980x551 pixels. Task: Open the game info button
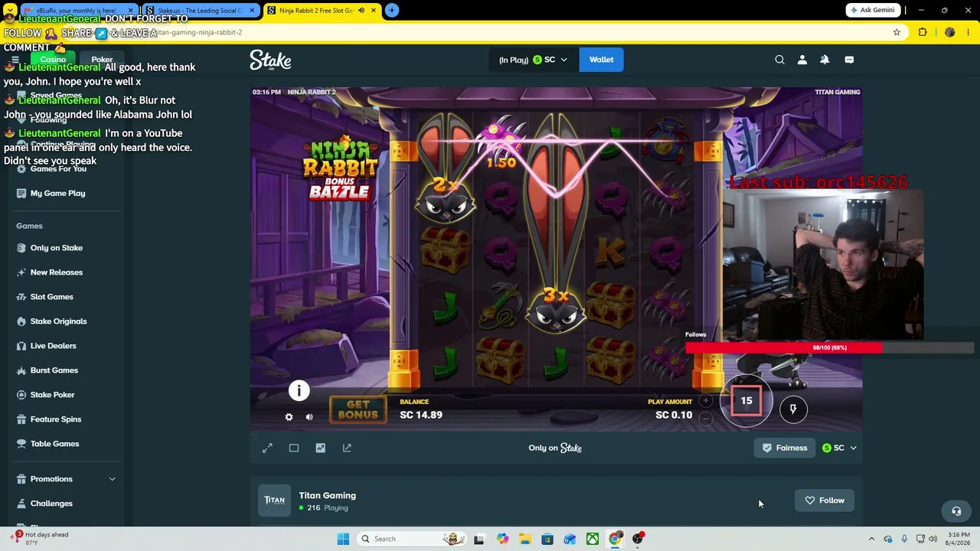click(299, 391)
